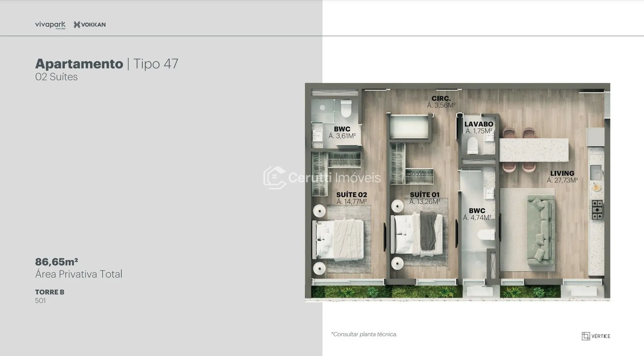
Task: Click the Consultar planta técnica note
Action: click(364, 334)
